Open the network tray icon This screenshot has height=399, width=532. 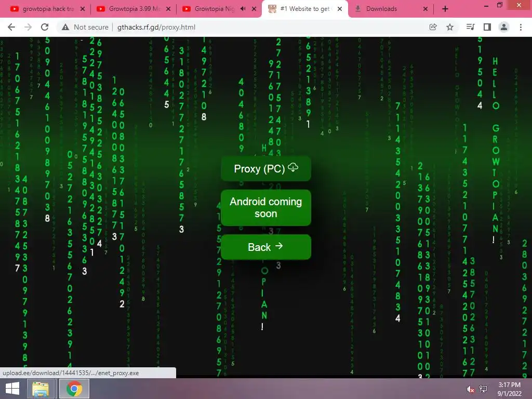(483, 389)
